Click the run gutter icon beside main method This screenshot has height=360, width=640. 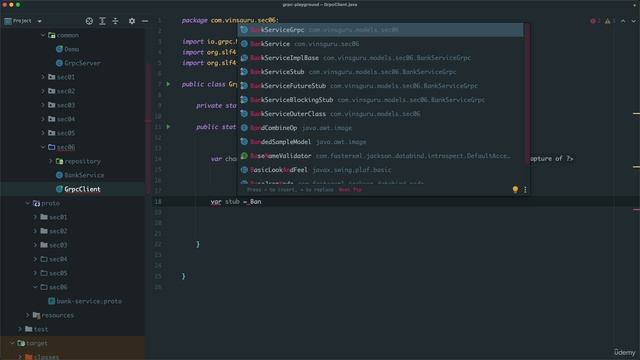tap(168, 127)
